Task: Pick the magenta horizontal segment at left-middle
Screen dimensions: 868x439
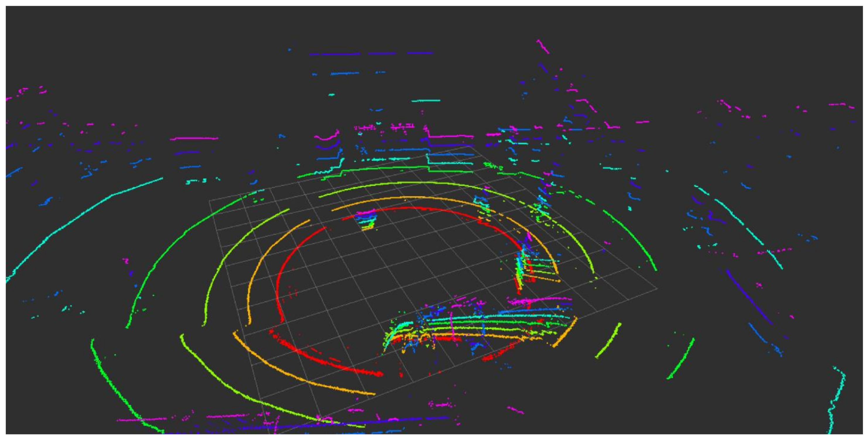Action: [x=194, y=138]
